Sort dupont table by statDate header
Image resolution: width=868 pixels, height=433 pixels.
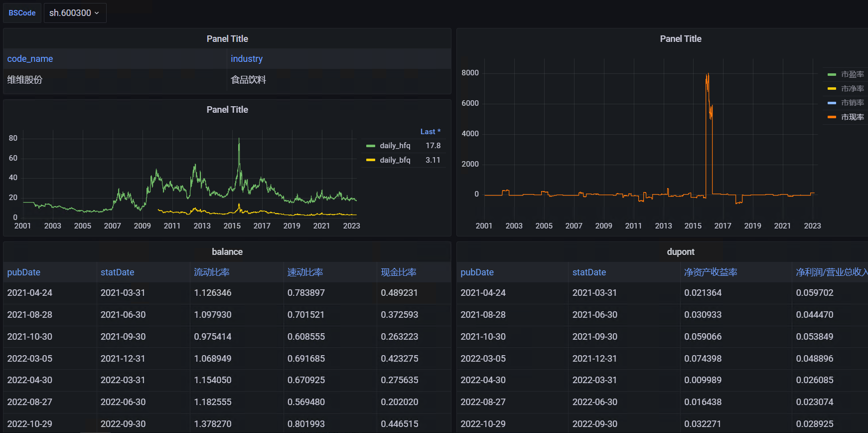(589, 272)
